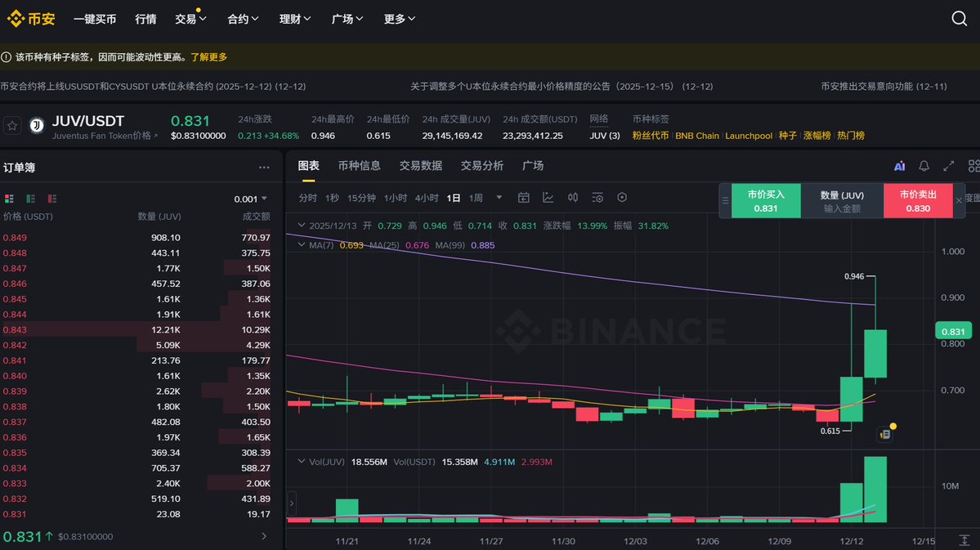
Task: Expand last price details arrow
Action: tap(264, 536)
